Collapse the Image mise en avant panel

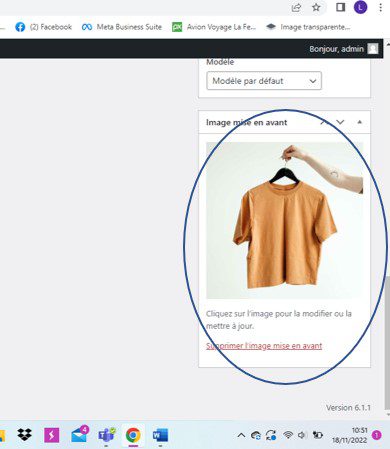coord(359,122)
